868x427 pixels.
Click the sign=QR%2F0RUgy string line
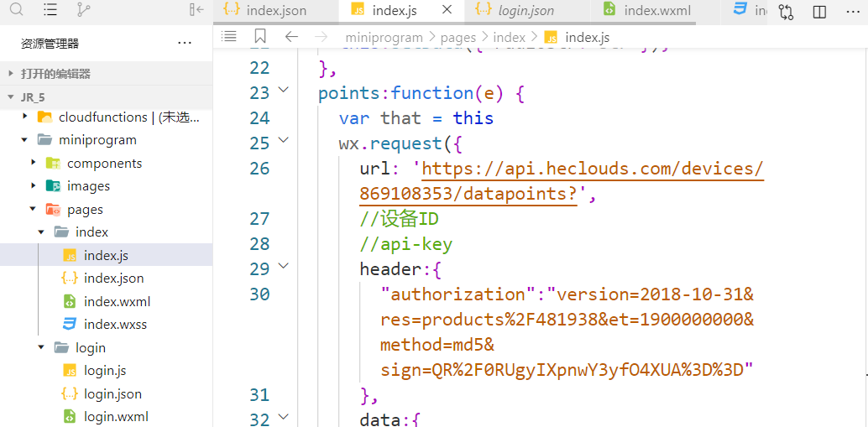click(x=567, y=370)
